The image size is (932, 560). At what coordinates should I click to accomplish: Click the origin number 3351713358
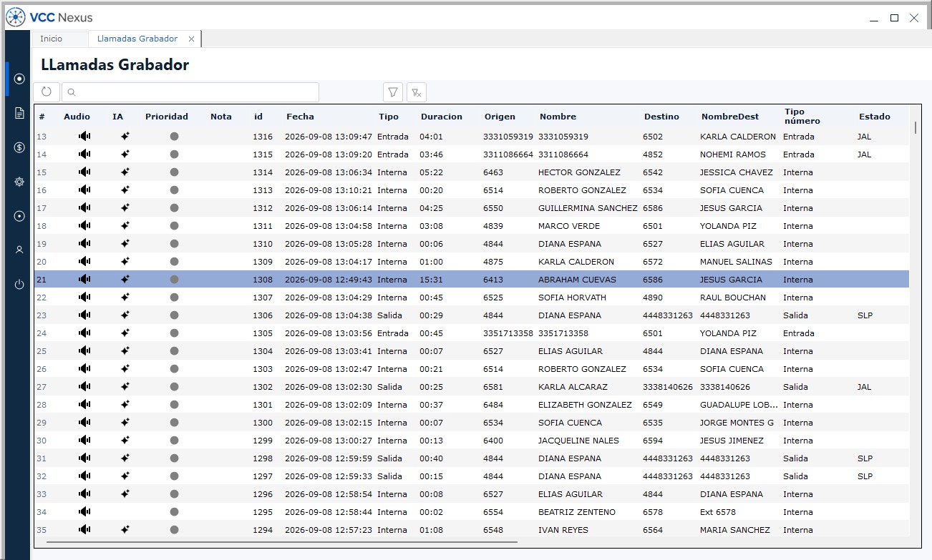tap(508, 333)
